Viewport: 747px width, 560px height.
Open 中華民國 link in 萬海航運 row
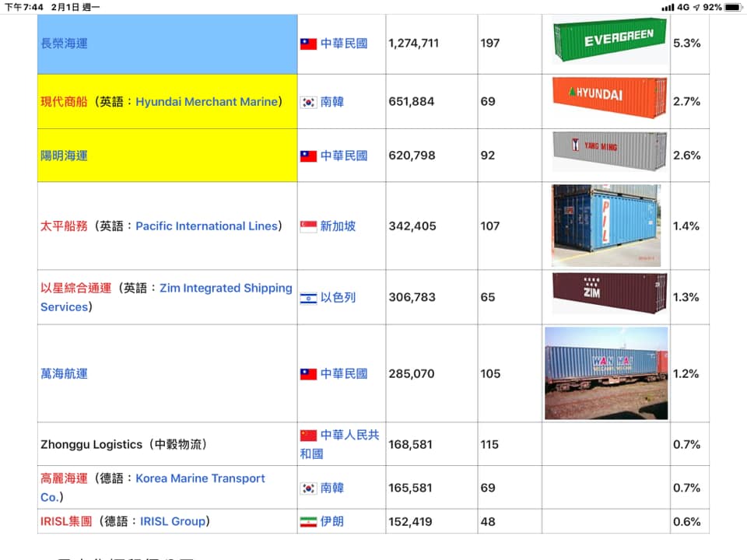[x=343, y=374]
